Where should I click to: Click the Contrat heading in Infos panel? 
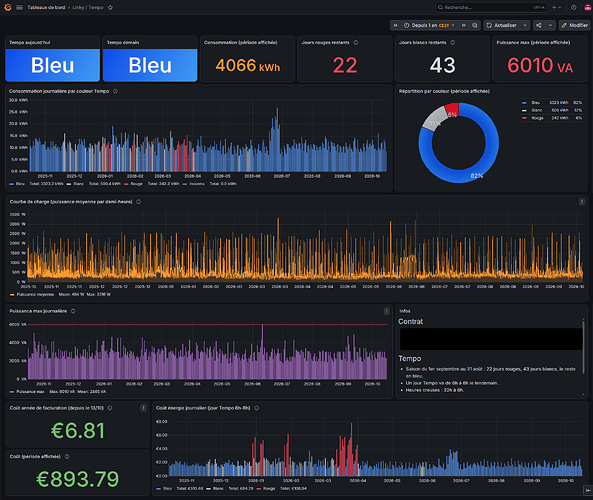click(410, 321)
